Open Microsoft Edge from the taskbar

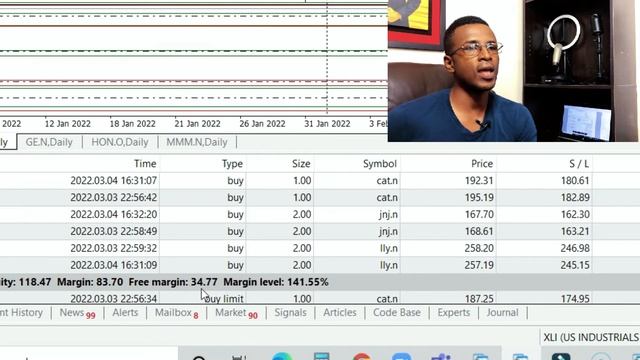click(282, 356)
